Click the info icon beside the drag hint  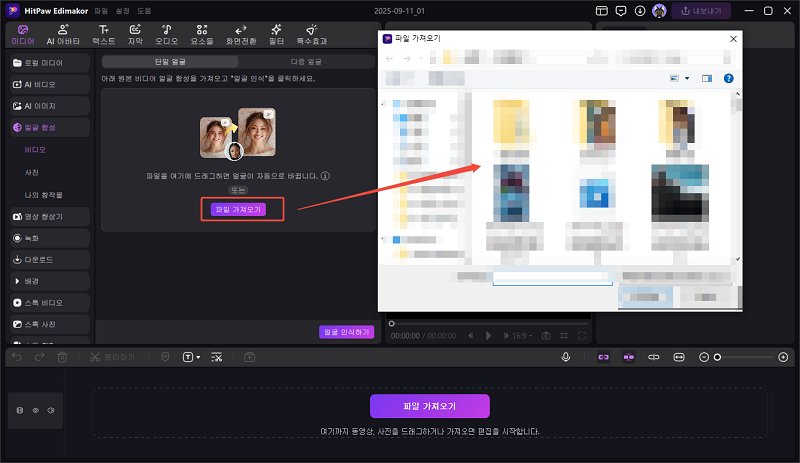(x=325, y=176)
